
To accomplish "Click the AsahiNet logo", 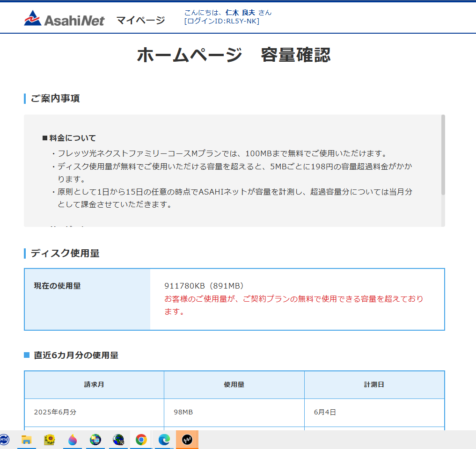I will tap(64, 19).
